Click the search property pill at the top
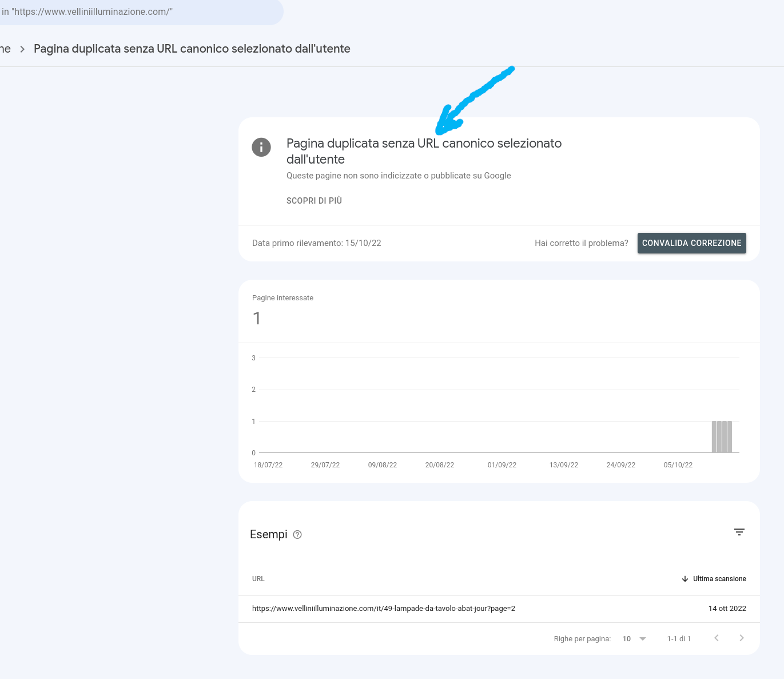Viewport: 784px width, 679px height. (137, 11)
